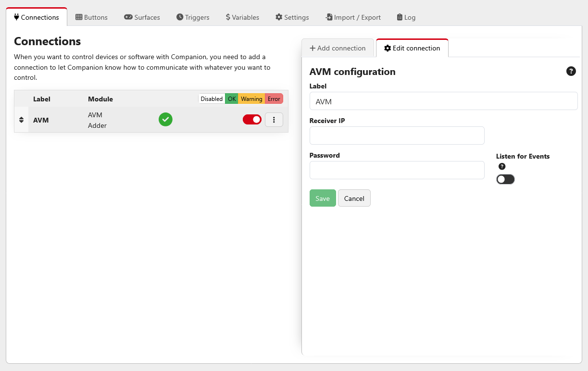The height and width of the screenshot is (371, 588).
Task: Switch to the Log tab
Action: [406, 17]
